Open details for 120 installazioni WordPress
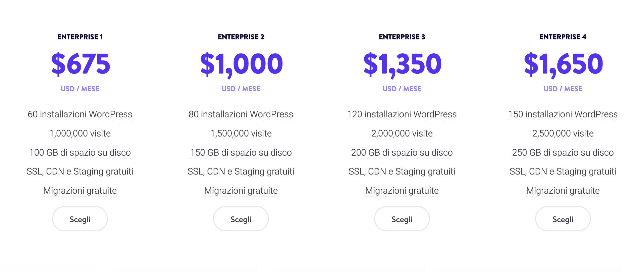The height and width of the screenshot is (272, 644). tap(402, 115)
